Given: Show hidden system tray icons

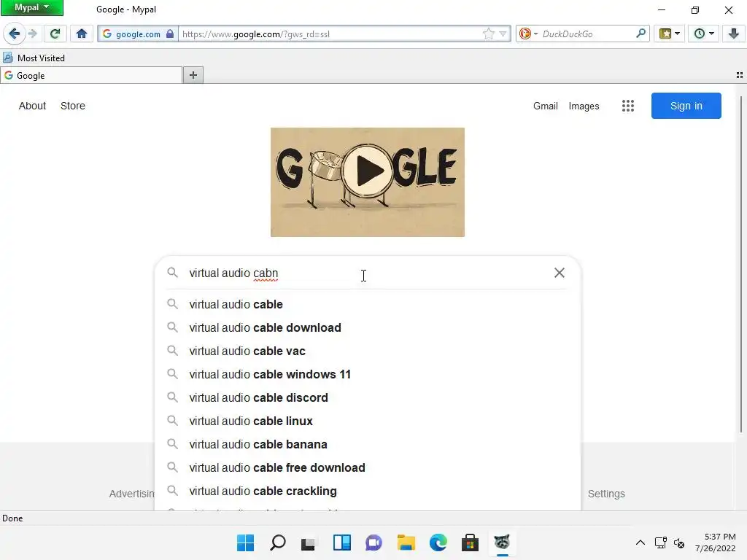Looking at the screenshot, I should [x=640, y=542].
